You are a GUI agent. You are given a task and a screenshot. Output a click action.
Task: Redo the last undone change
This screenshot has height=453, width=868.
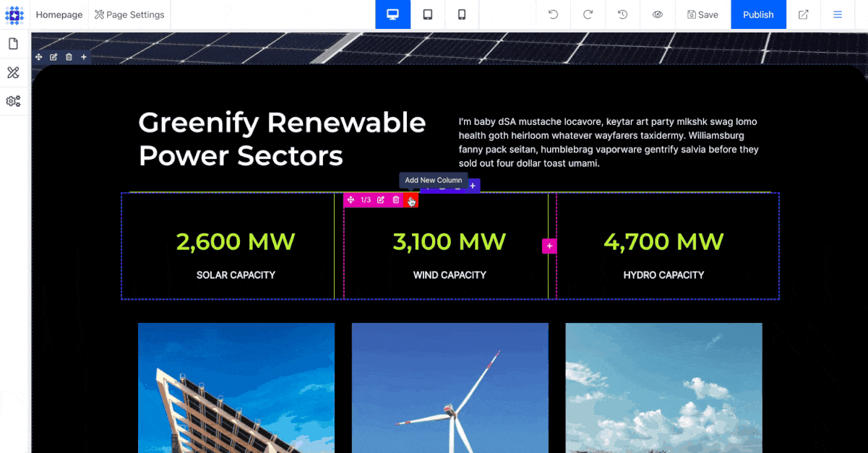[588, 14]
